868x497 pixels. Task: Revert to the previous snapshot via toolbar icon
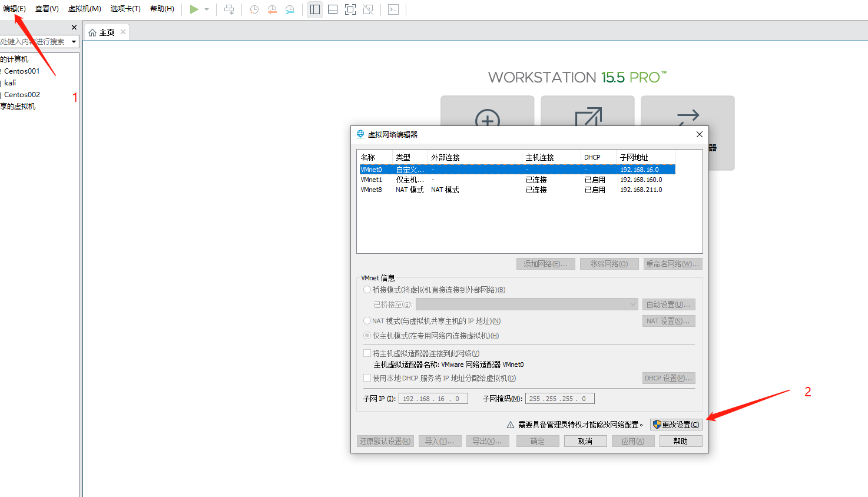click(x=272, y=9)
